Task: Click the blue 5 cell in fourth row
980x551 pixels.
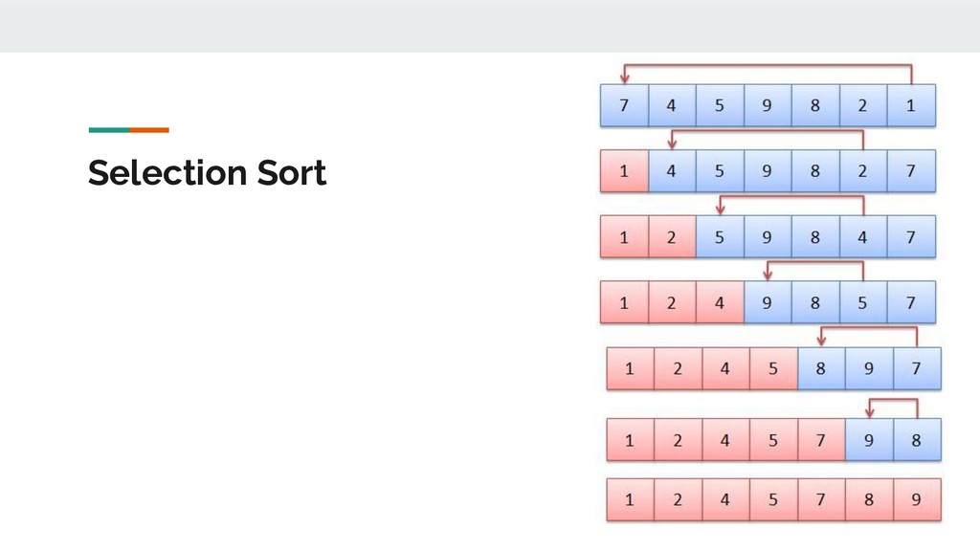Action: click(863, 302)
